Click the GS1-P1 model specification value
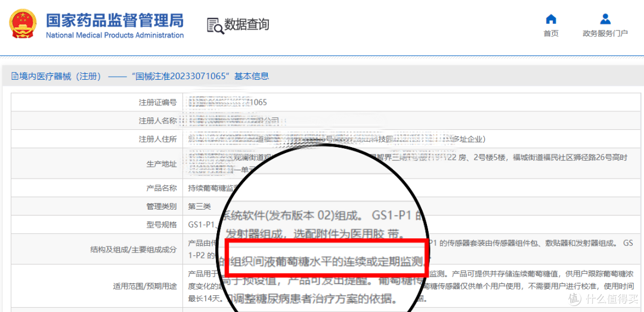 202,224
